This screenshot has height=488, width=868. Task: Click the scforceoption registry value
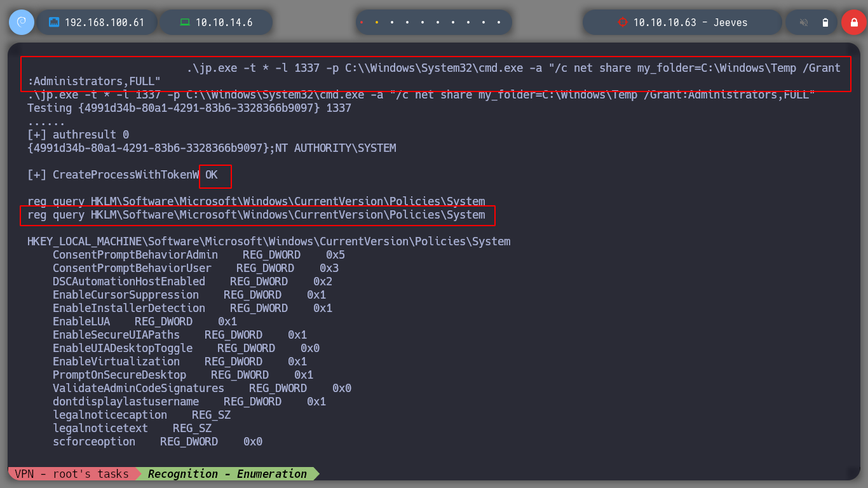pos(158,442)
